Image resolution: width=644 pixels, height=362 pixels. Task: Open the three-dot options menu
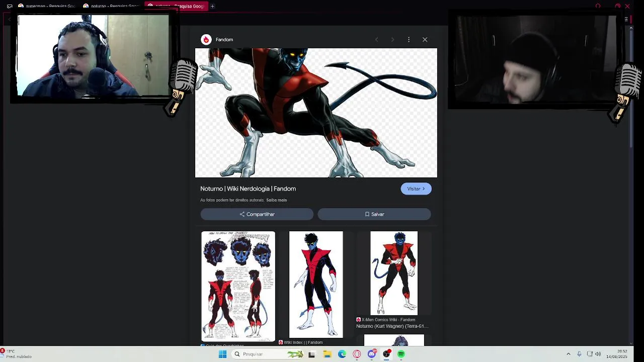(x=409, y=39)
